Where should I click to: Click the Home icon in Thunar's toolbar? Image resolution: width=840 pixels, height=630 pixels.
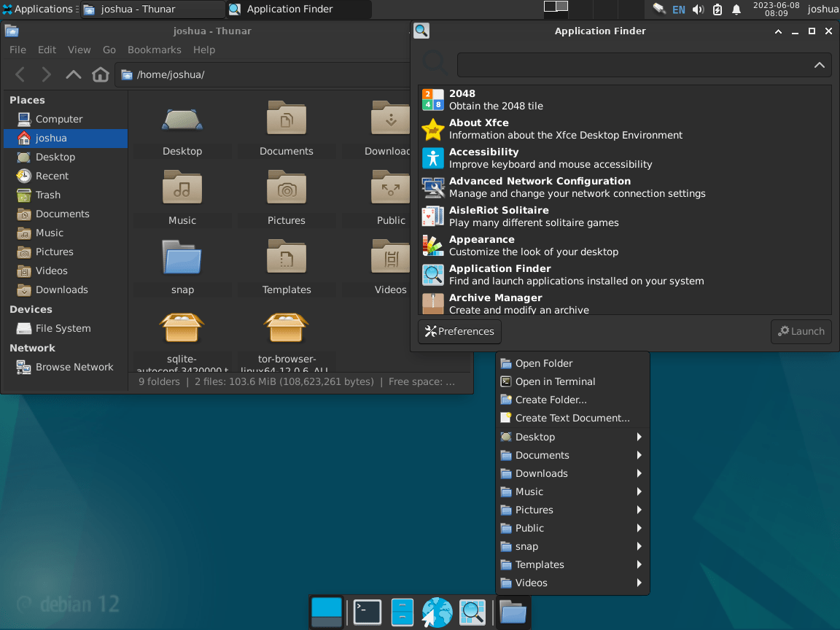tap(101, 74)
